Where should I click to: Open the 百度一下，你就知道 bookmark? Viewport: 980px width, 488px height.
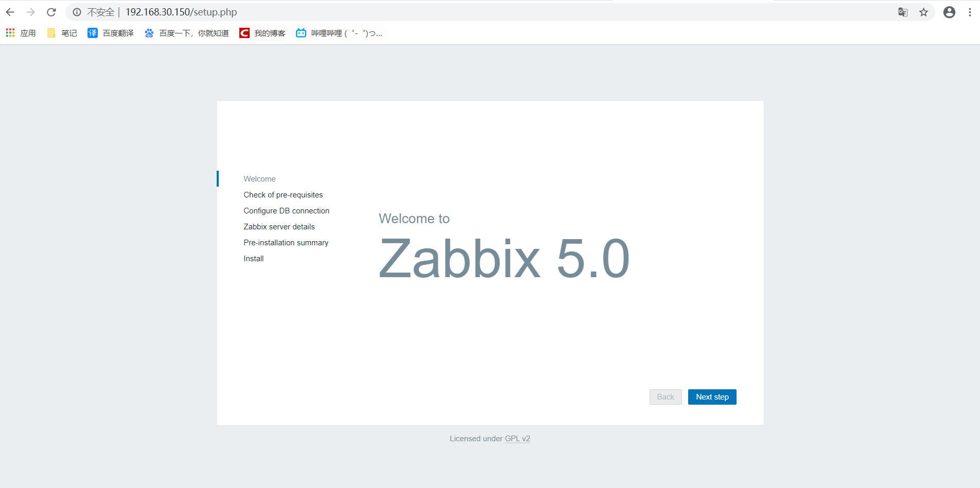[187, 33]
